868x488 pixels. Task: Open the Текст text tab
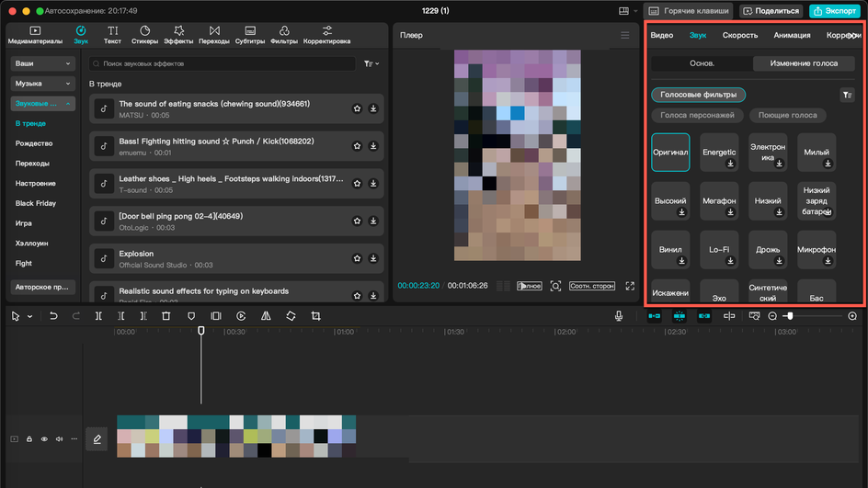[112, 35]
